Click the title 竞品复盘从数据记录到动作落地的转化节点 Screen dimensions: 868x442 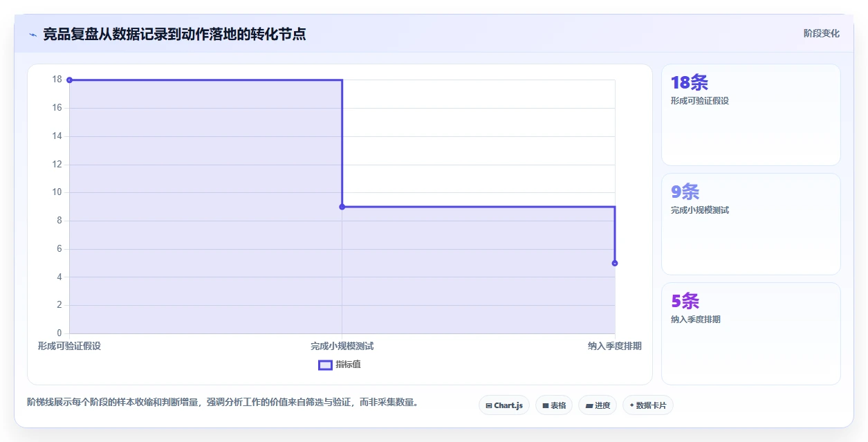click(174, 34)
